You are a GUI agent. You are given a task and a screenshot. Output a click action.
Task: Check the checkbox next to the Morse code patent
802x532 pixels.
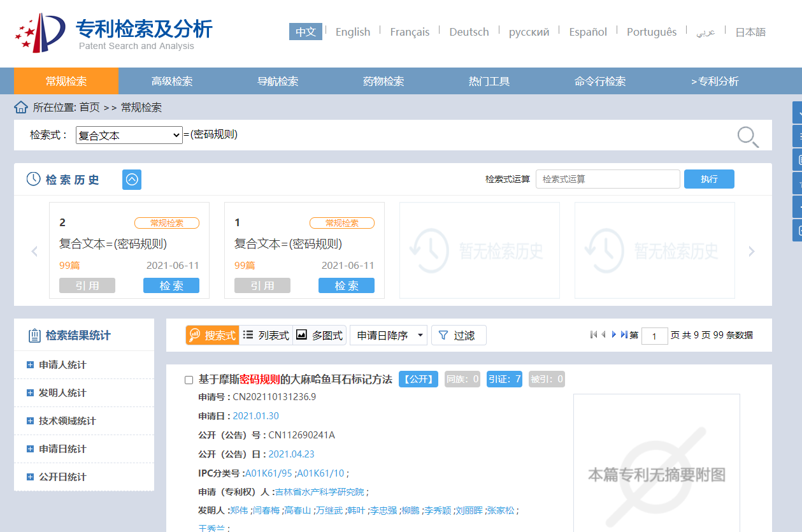click(188, 379)
